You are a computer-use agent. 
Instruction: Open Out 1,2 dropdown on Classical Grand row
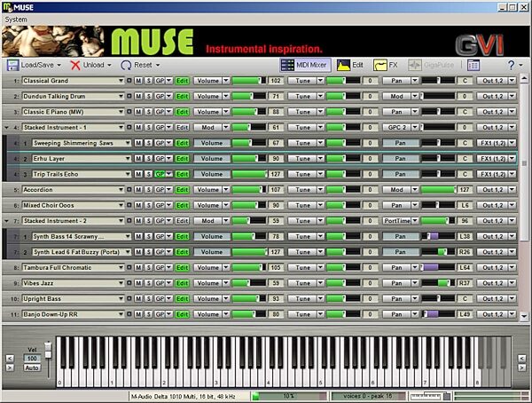pyautogui.click(x=512, y=81)
